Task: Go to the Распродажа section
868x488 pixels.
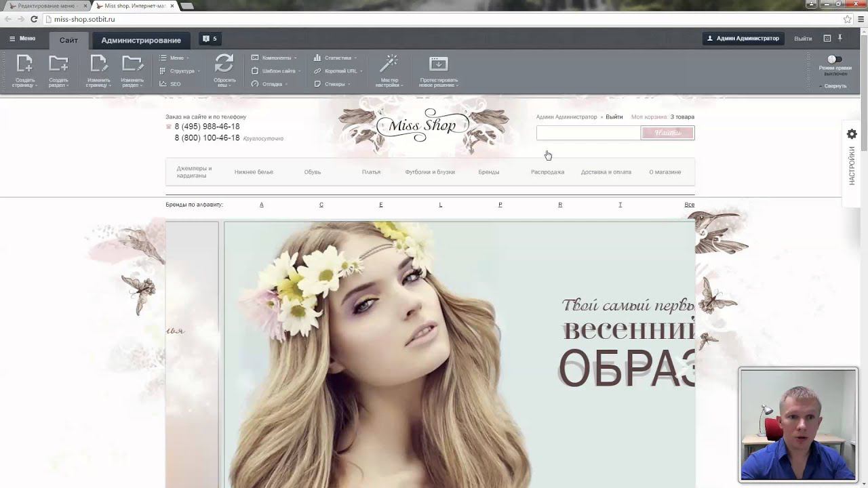Action: pos(547,172)
